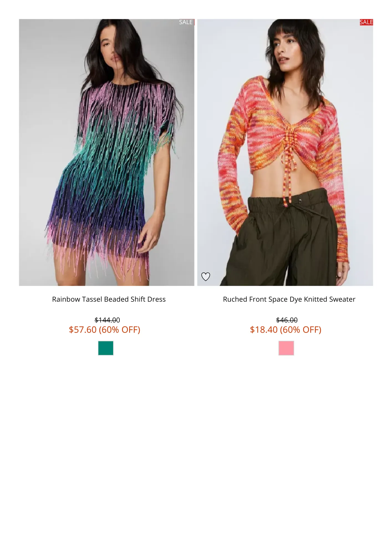Click the $57.60 sale price

pos(83,330)
